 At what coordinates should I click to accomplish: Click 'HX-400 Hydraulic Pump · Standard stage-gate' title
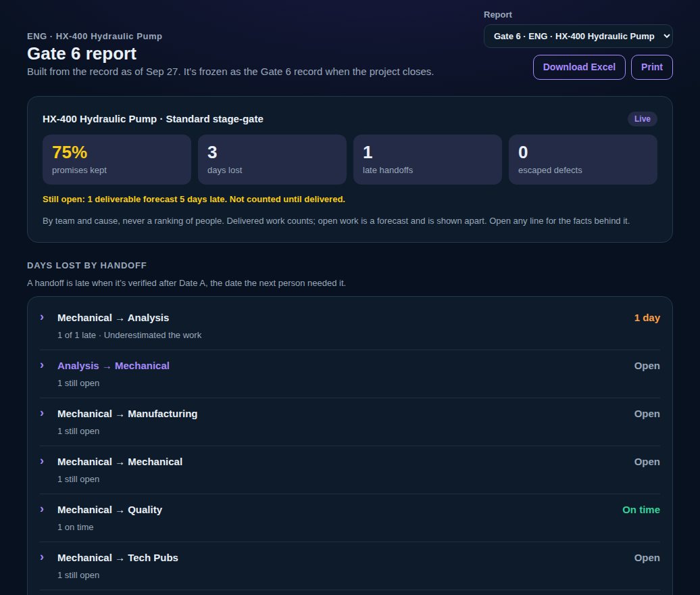153,119
